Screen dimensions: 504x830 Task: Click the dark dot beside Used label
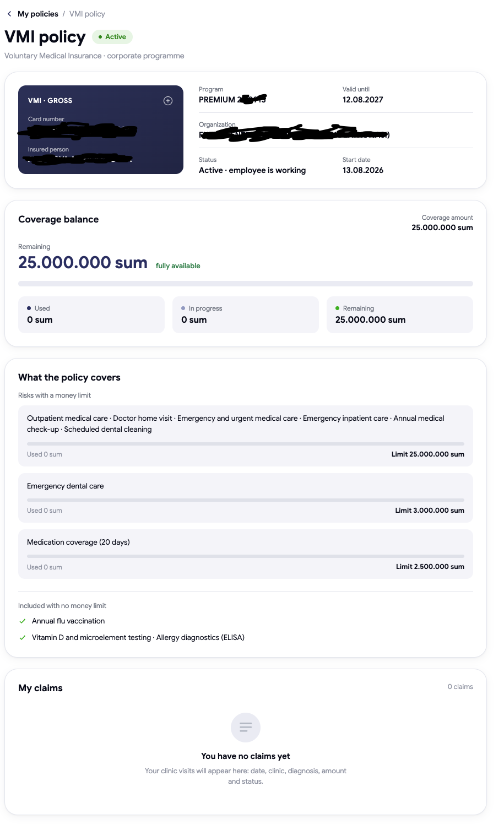coord(29,308)
